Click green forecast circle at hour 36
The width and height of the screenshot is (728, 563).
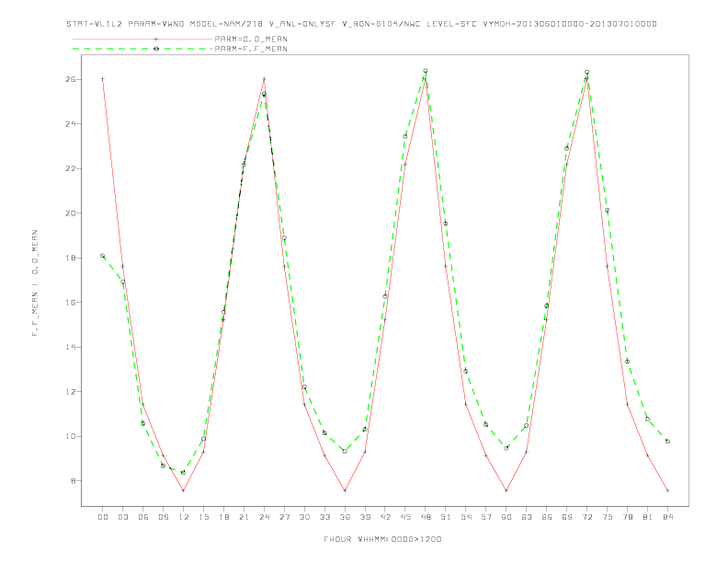click(345, 451)
